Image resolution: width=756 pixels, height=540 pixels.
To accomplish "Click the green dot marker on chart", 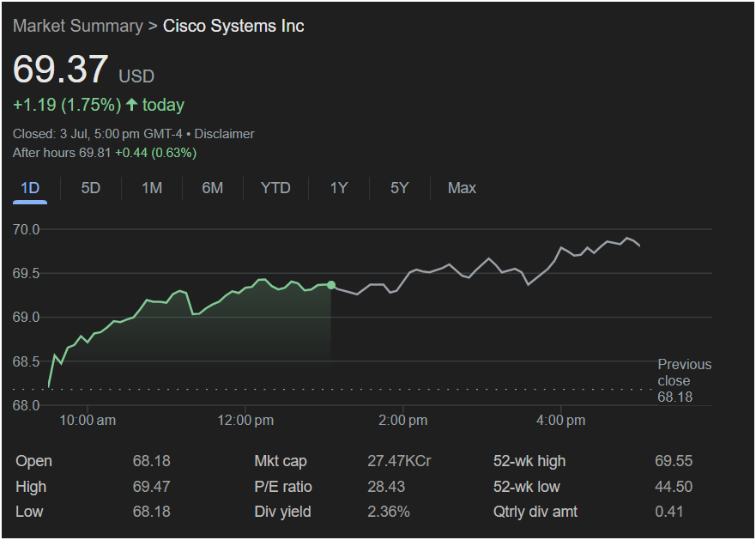I will click(x=331, y=285).
